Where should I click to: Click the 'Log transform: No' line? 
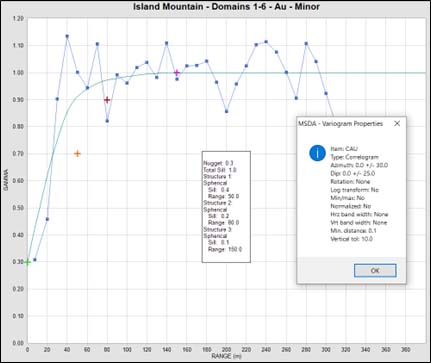coord(355,190)
